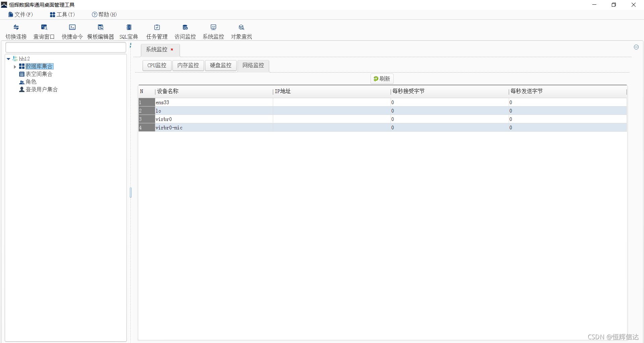Image resolution: width=644 pixels, height=343 pixels.
Task: Sort by the 每秒发送字节 column header
Action: point(568,91)
